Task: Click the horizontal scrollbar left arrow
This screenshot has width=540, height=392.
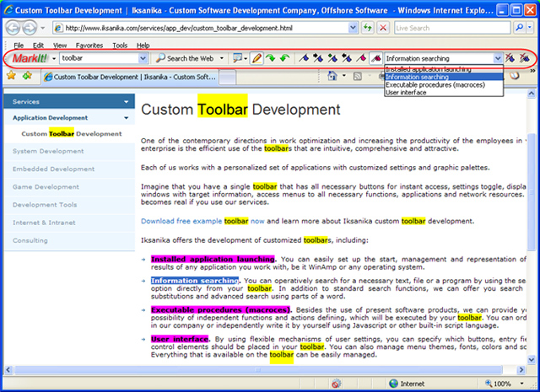Action: coord(8,370)
